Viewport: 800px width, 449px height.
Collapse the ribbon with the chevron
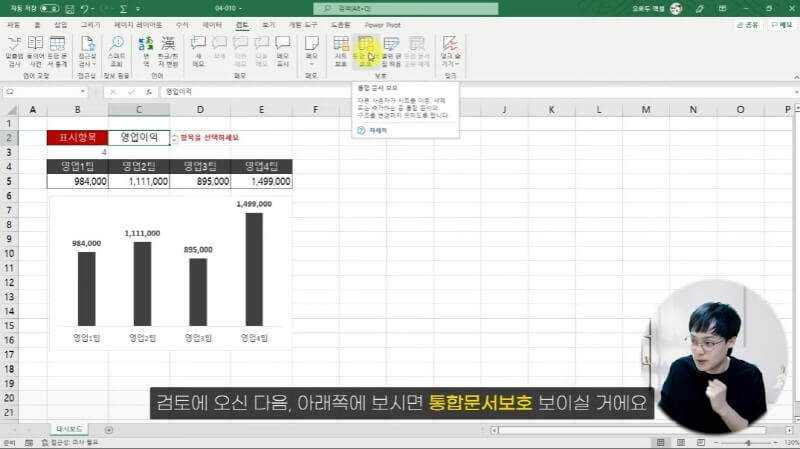click(796, 77)
